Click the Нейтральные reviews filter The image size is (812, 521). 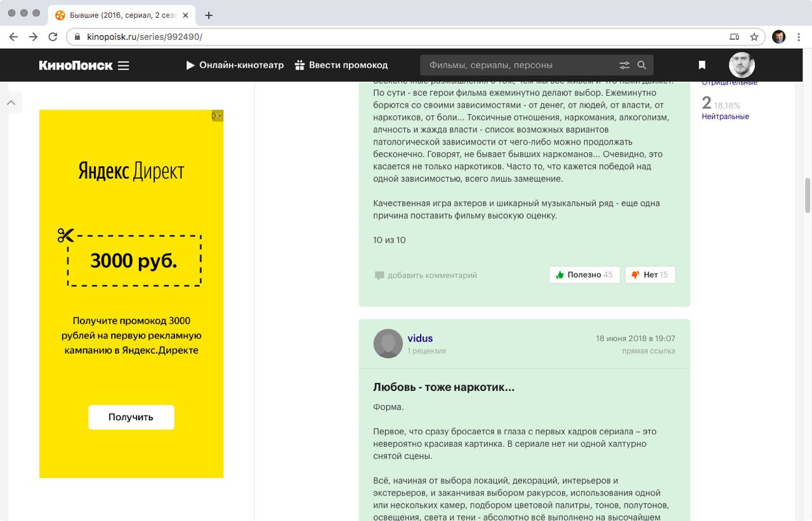725,117
